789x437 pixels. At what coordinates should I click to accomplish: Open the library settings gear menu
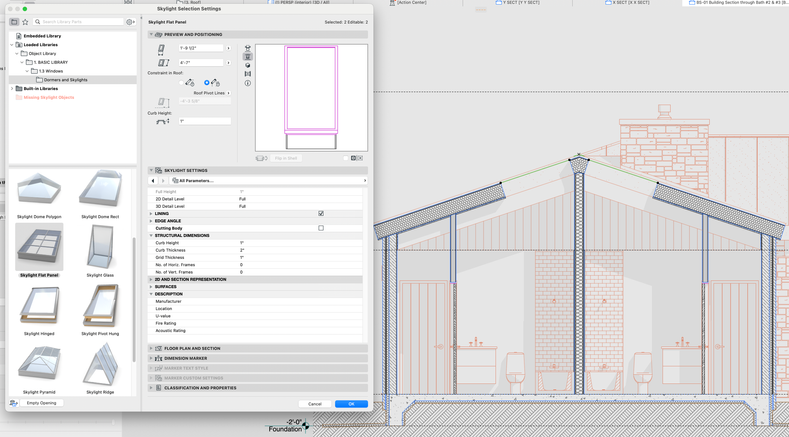click(x=130, y=22)
